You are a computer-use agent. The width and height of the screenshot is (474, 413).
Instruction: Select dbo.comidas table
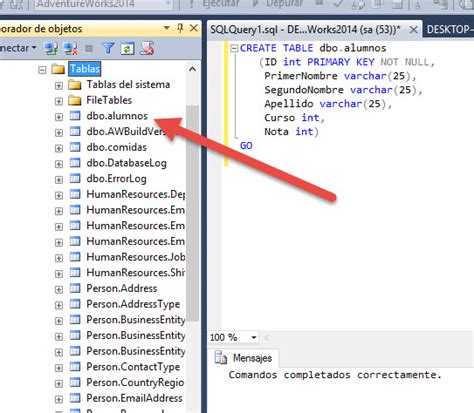coord(116,147)
